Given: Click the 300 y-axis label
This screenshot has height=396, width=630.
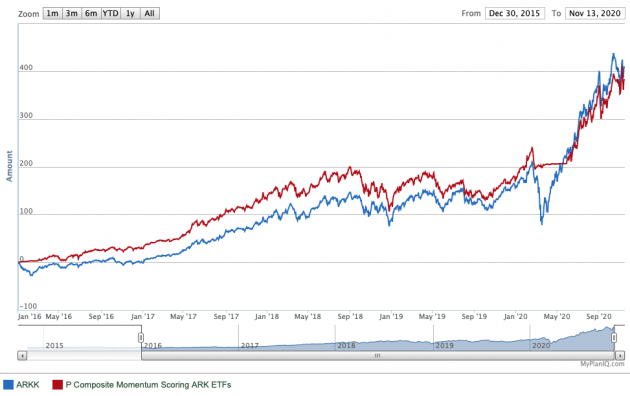Looking at the screenshot, I should click(26, 115).
